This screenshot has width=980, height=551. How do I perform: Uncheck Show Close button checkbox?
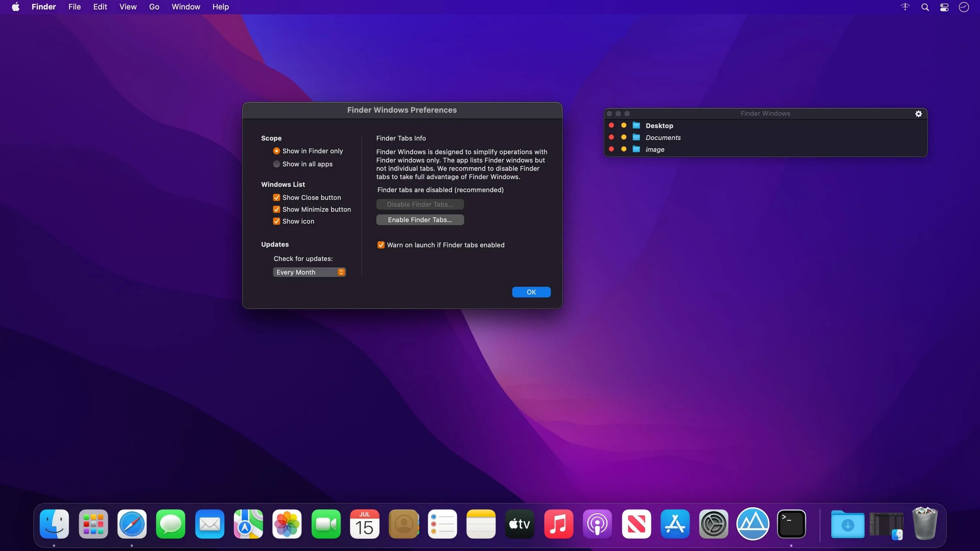pyautogui.click(x=277, y=197)
